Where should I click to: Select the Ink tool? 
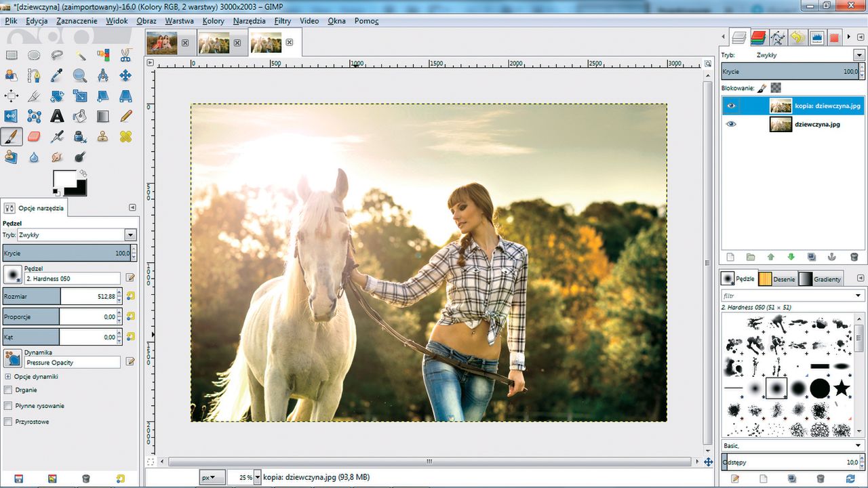point(80,137)
